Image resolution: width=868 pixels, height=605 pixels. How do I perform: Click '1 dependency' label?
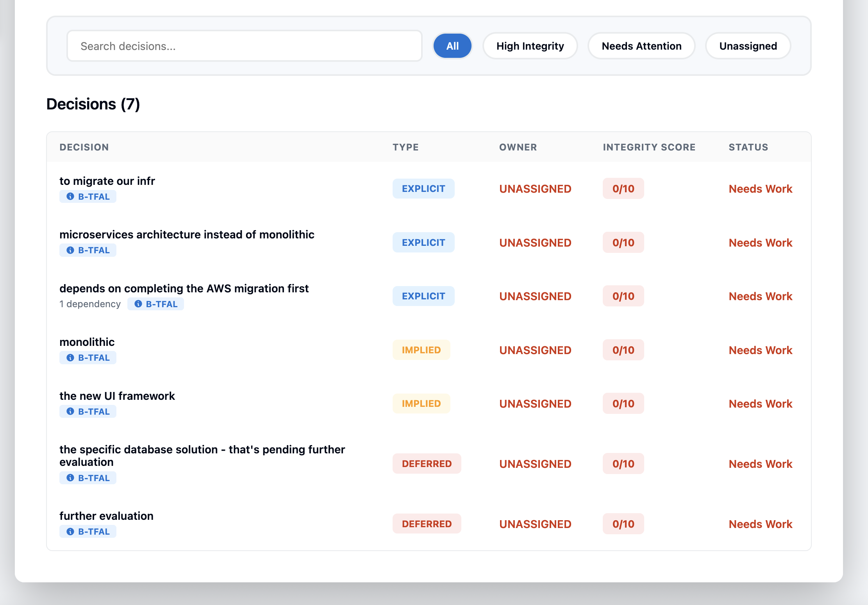coord(90,304)
